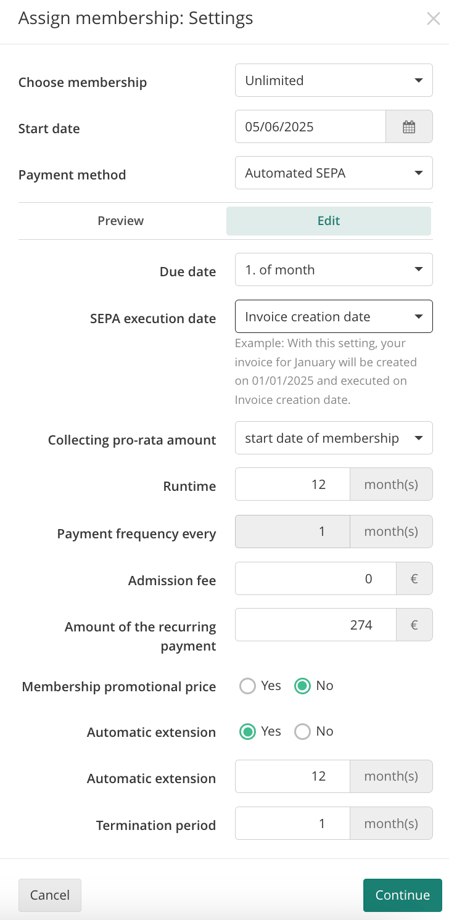The width and height of the screenshot is (449, 920).
Task: Switch to the Edit tab
Action: (329, 221)
